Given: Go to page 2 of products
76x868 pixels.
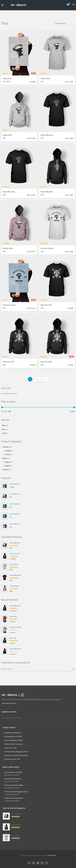Looking at the screenshot, I should pyautogui.click(x=35, y=379).
